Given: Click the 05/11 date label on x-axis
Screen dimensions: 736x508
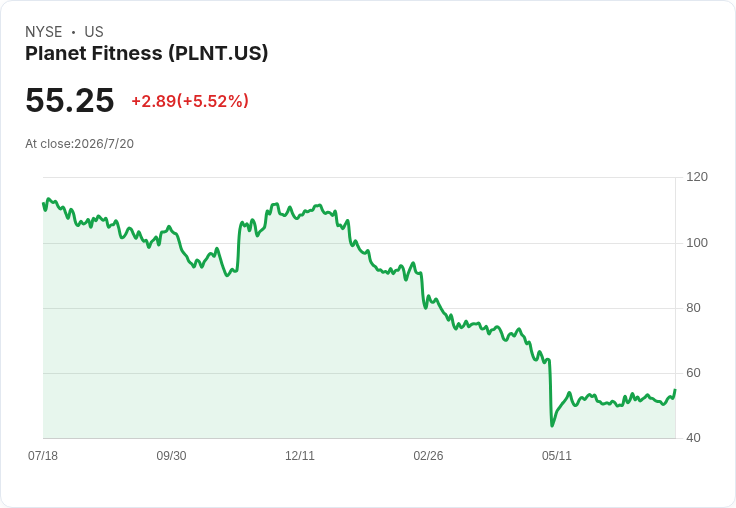Looking at the screenshot, I should [x=557, y=456].
